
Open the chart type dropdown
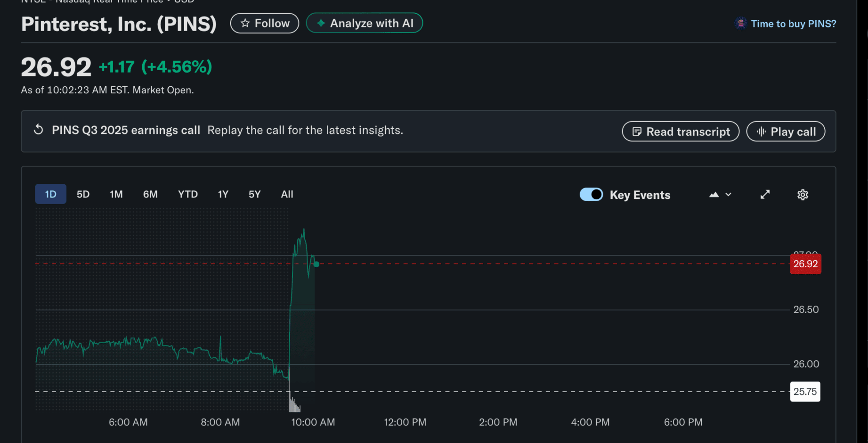(x=720, y=195)
